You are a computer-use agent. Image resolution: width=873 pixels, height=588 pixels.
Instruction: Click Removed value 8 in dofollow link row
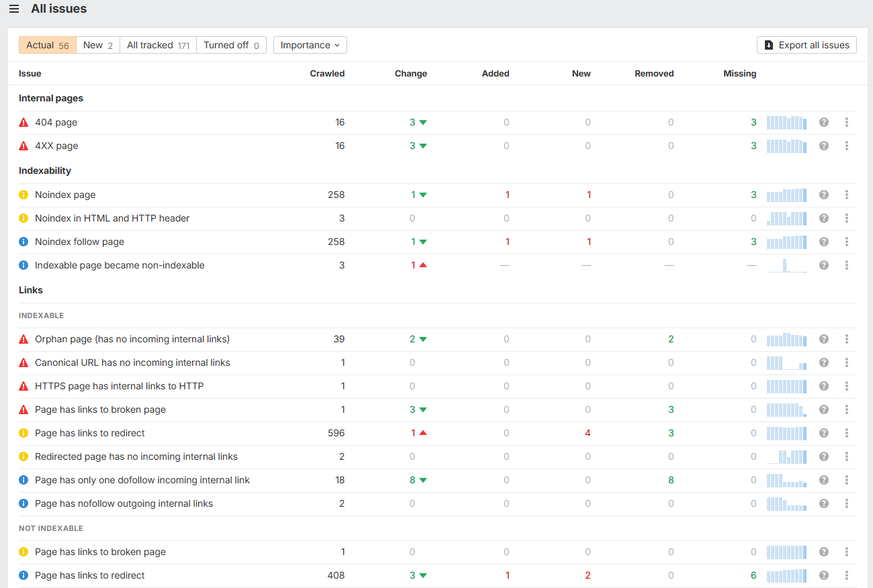(x=671, y=480)
